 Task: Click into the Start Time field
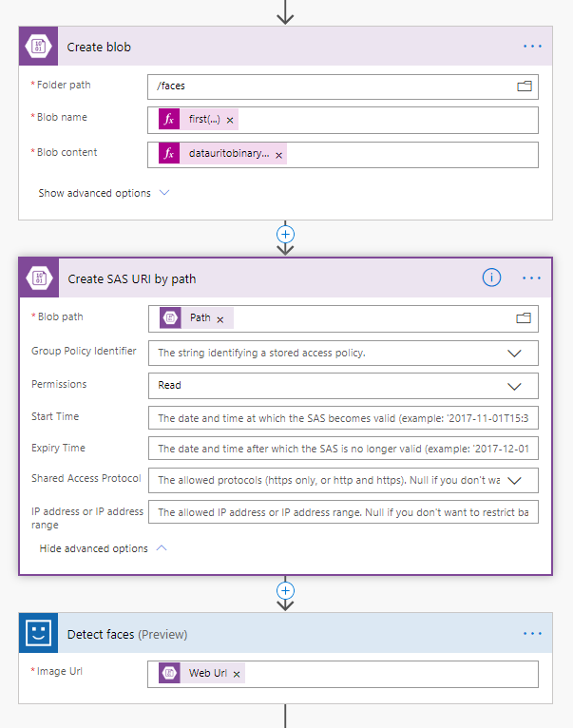pyautogui.click(x=343, y=418)
